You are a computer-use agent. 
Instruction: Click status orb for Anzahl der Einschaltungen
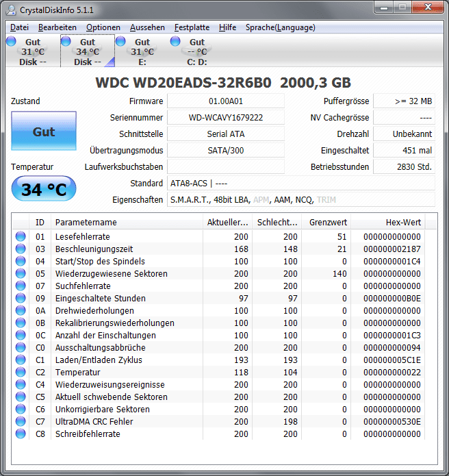[21, 335]
